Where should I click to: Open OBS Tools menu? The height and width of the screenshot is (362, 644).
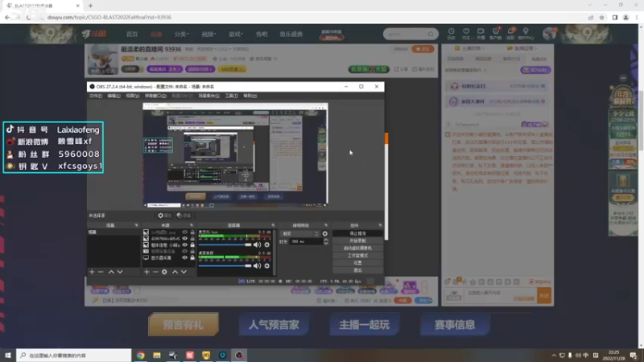(231, 96)
